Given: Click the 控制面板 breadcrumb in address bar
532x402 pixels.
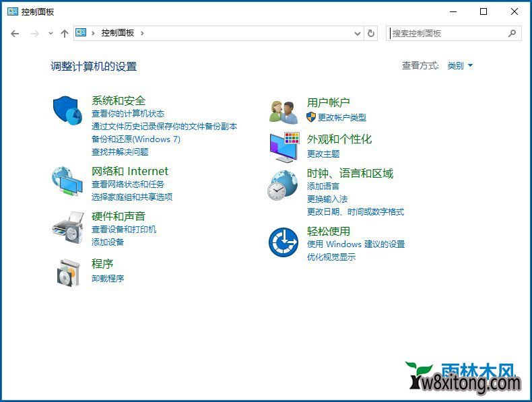Looking at the screenshot, I should point(118,33).
